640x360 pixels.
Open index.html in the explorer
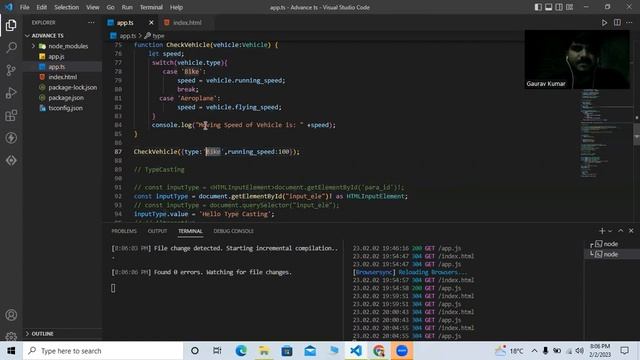pyautogui.click(x=62, y=77)
